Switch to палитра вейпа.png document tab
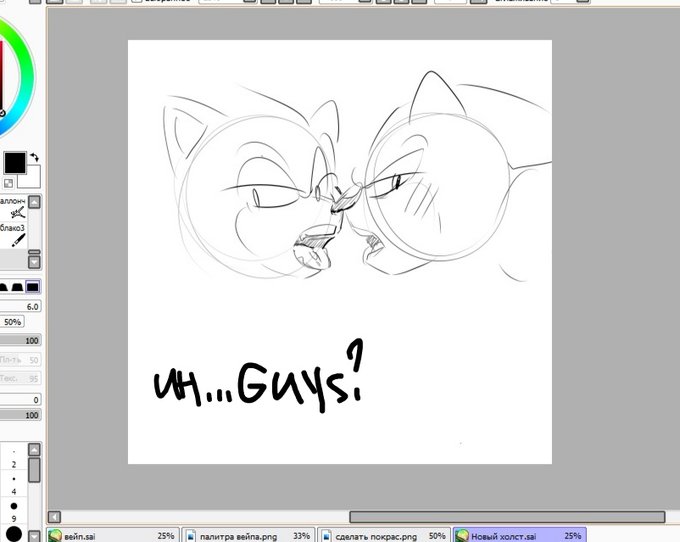The width and height of the screenshot is (680, 542). pyautogui.click(x=248, y=536)
